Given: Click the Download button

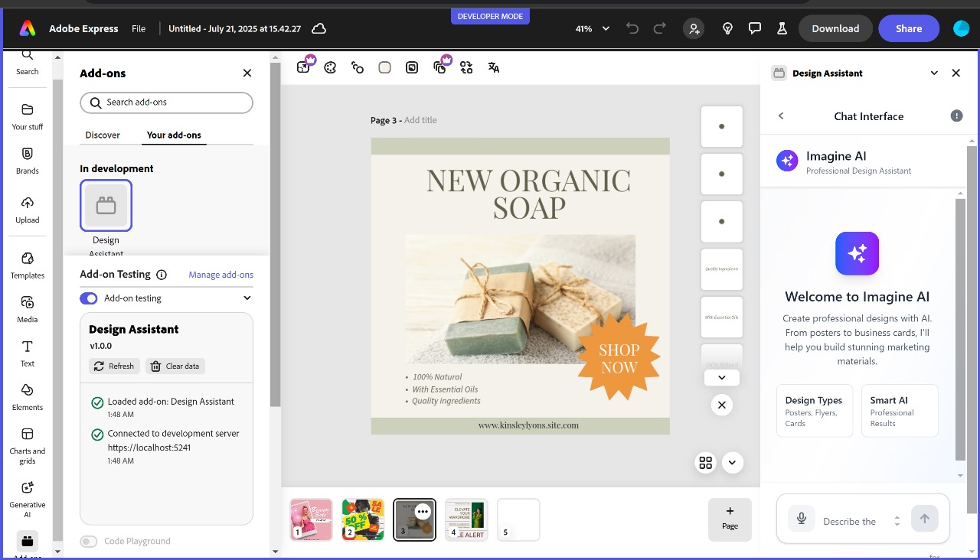Looking at the screenshot, I should tap(835, 28).
